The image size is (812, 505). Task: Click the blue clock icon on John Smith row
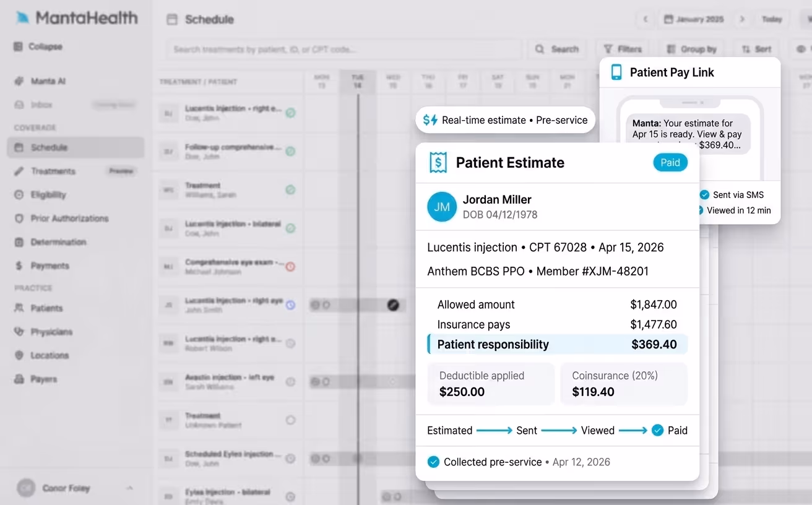(x=290, y=304)
